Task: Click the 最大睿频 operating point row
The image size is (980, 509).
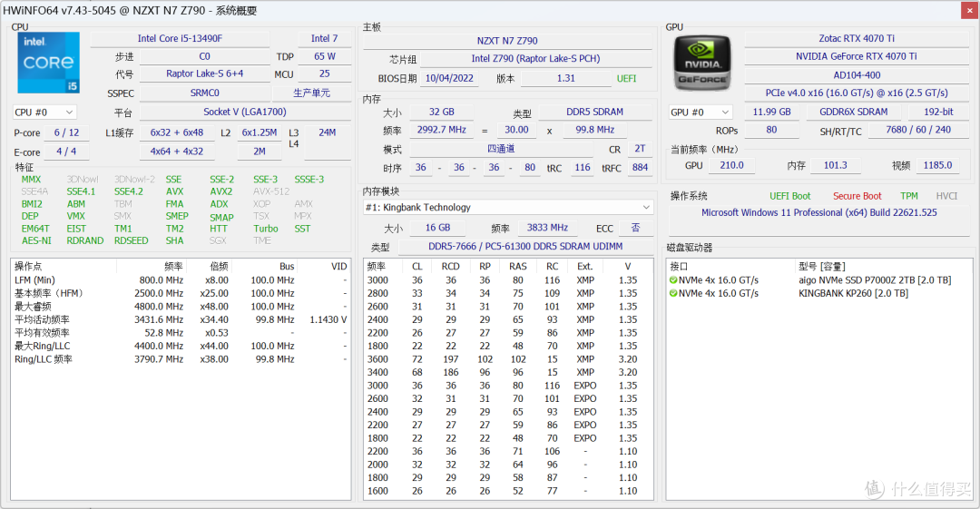Action: [180, 307]
